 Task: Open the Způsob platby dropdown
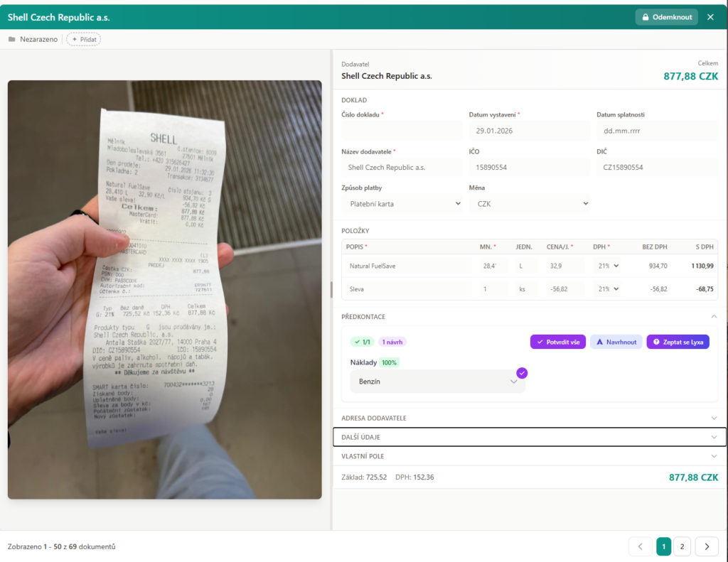tap(402, 204)
